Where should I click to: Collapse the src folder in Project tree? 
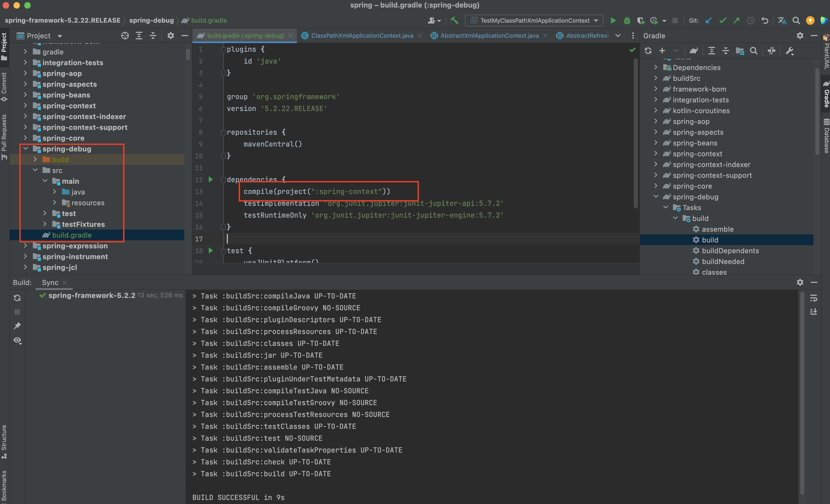pyautogui.click(x=35, y=170)
